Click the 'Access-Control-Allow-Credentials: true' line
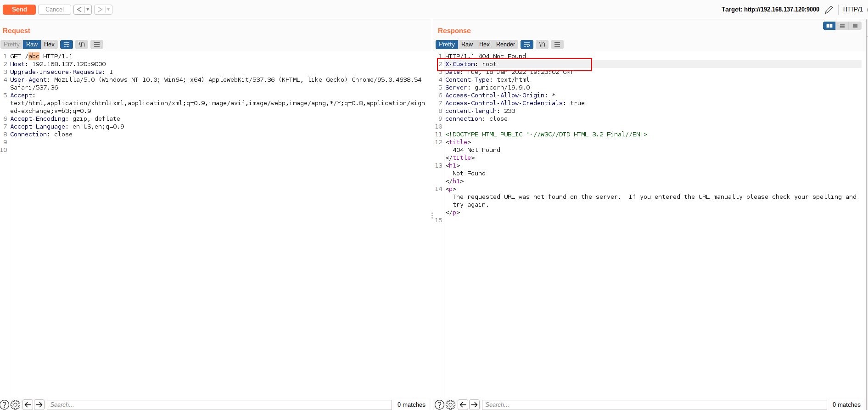868x410 pixels. point(515,103)
